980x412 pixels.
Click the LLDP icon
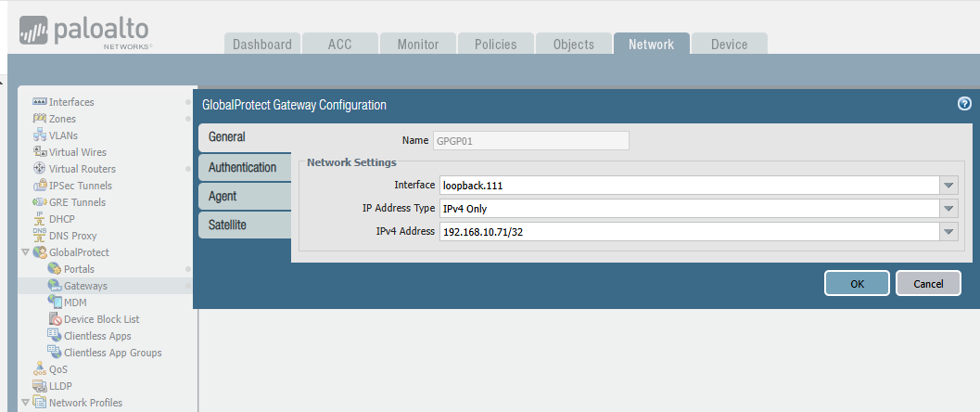coord(39,386)
